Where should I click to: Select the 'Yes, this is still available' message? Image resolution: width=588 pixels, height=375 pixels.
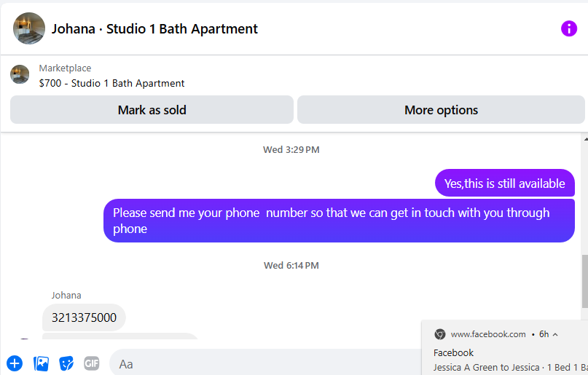[x=505, y=183]
